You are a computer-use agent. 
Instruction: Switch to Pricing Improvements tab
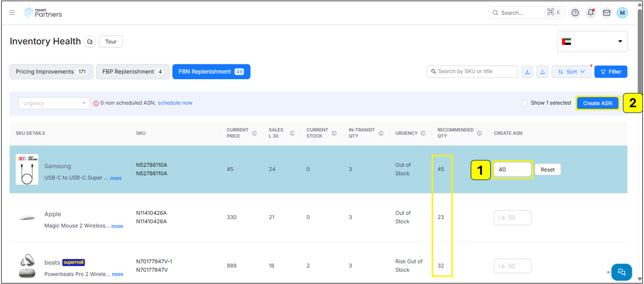[51, 72]
